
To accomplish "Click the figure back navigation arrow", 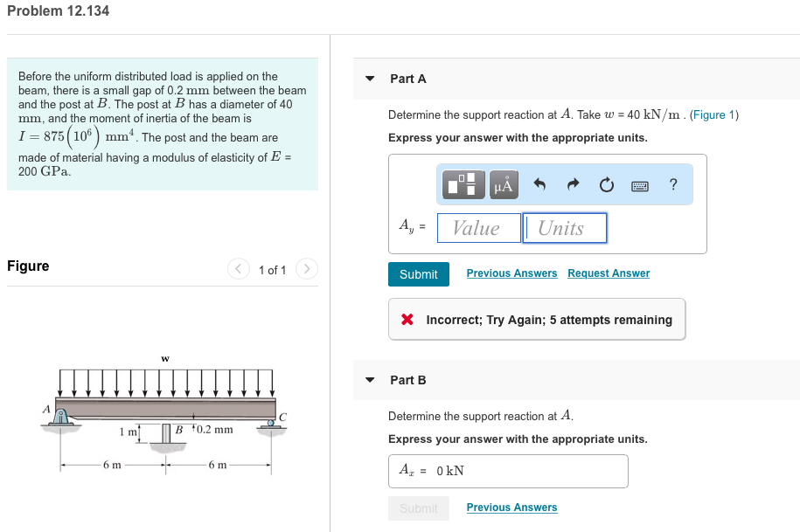I will pyautogui.click(x=238, y=269).
